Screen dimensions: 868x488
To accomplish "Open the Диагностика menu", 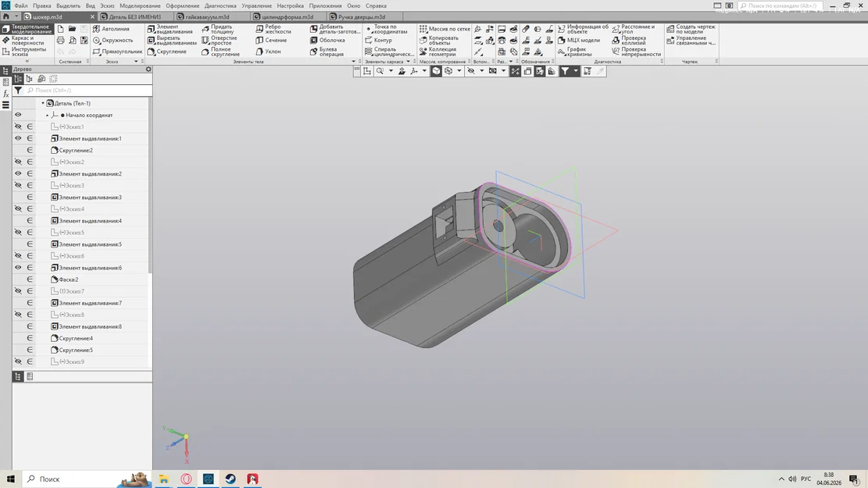I will [220, 5].
